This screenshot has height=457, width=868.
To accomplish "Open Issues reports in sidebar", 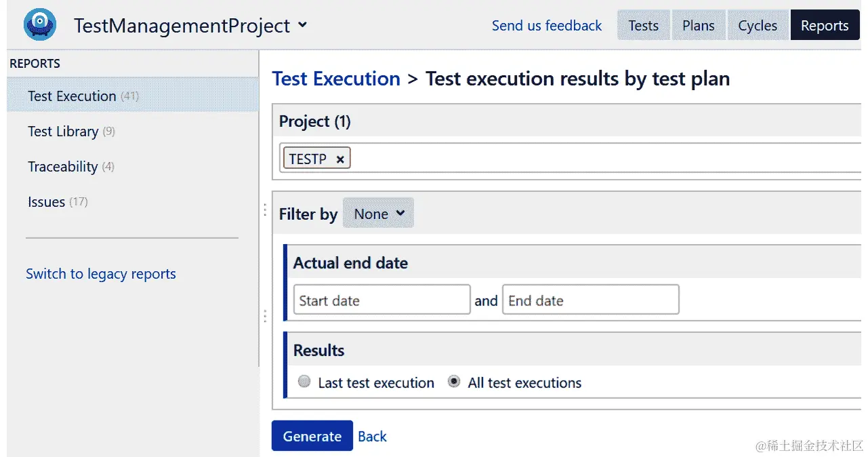I will click(x=47, y=202).
